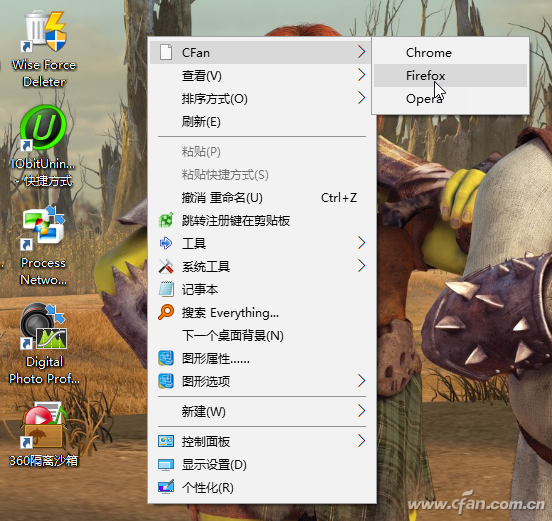
Task: Open the 新建(W) menu entry
Action: [x=262, y=411]
